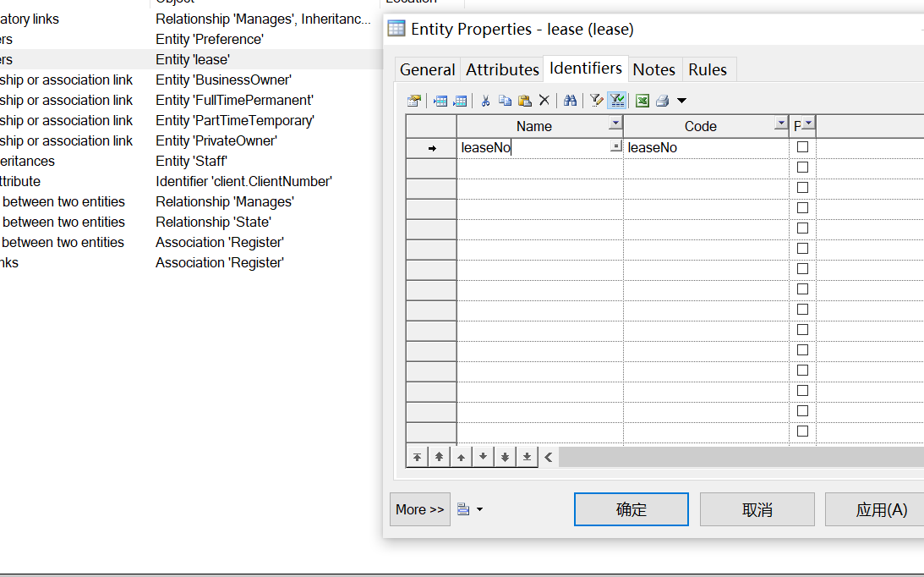Expand the More >> button
Screen dimensions: 924x577
pos(419,508)
